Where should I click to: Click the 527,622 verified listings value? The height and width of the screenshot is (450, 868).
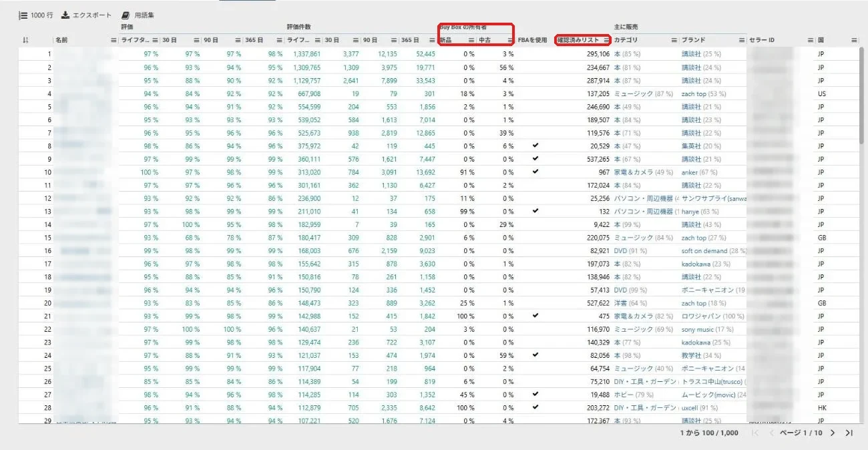(x=598, y=303)
